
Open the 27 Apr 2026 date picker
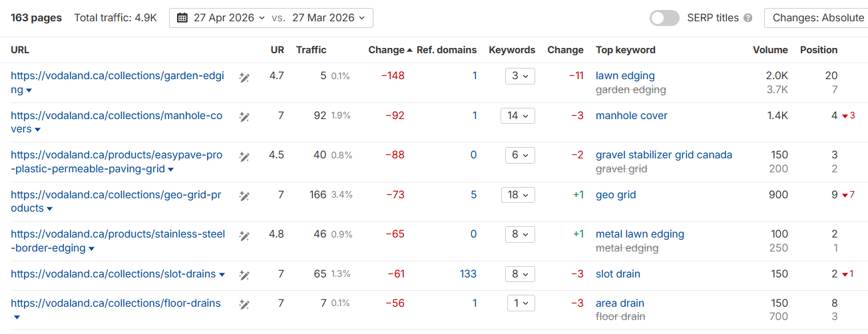coord(220,18)
